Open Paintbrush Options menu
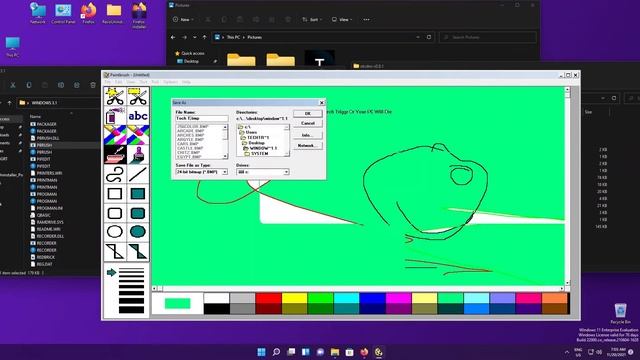Image resolution: width=640 pixels, height=360 pixels. click(x=170, y=82)
